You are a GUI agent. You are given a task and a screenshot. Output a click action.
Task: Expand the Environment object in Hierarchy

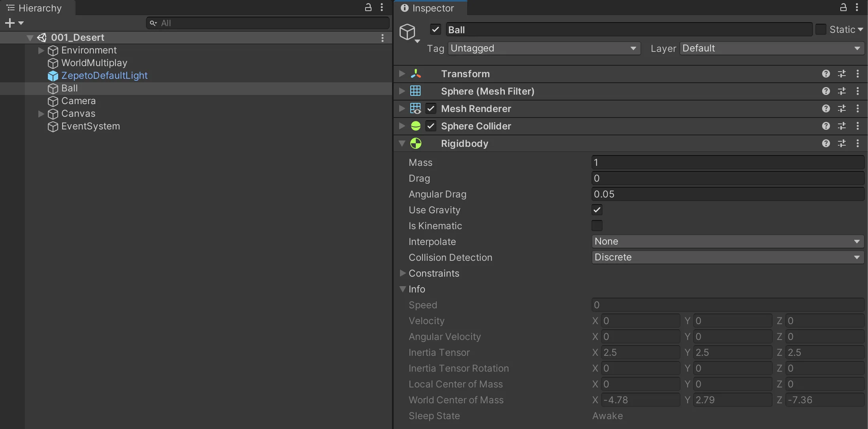point(41,50)
